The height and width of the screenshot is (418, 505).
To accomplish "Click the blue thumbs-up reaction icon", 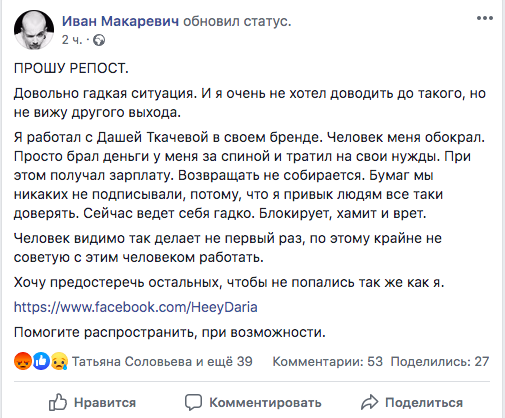I will pos(41,361).
